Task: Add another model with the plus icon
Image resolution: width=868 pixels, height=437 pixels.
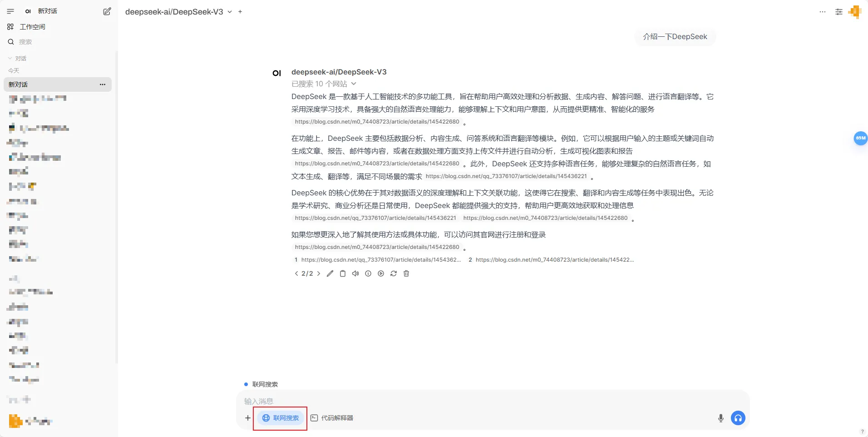Action: (240, 12)
